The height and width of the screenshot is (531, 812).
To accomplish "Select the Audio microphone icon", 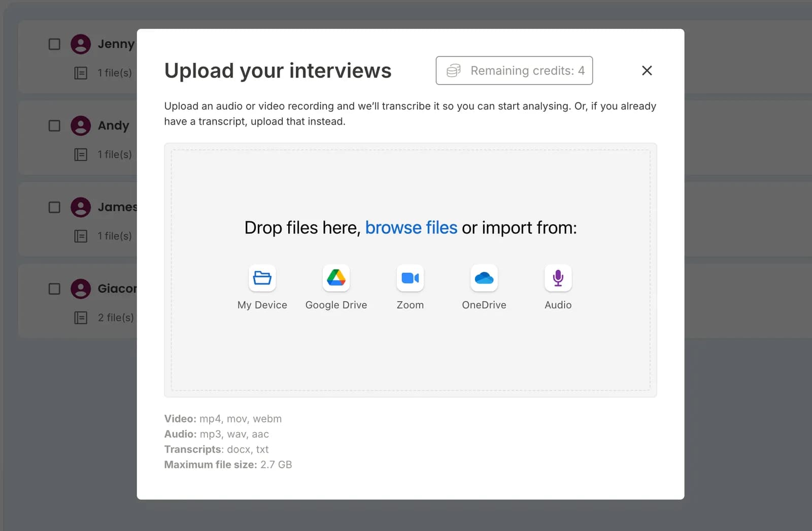I will point(558,278).
